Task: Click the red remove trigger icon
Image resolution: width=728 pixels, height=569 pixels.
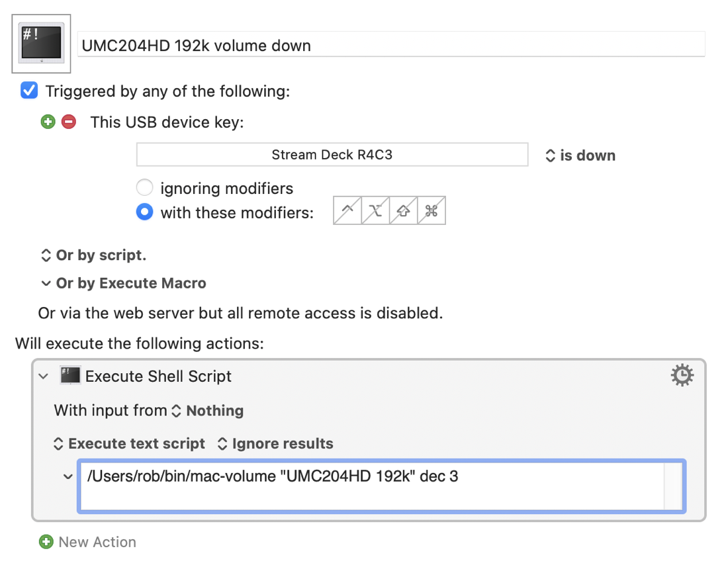Action: [x=69, y=122]
